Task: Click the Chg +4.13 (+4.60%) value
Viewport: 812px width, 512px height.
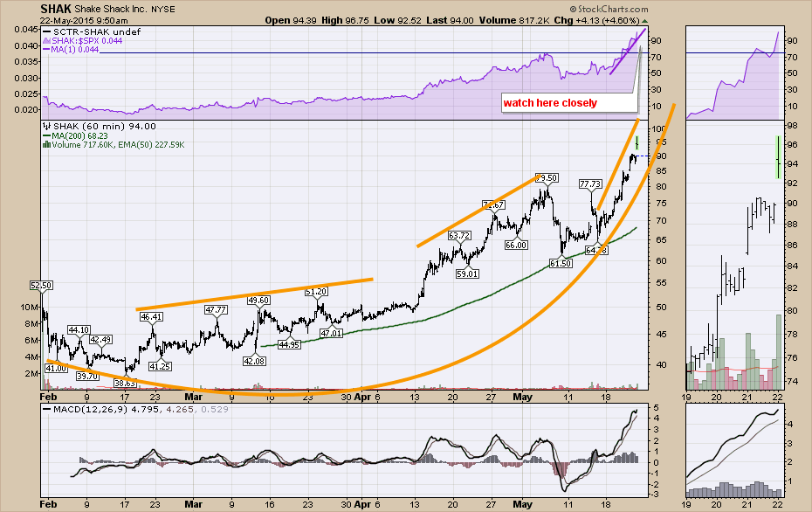Action: coord(596,20)
